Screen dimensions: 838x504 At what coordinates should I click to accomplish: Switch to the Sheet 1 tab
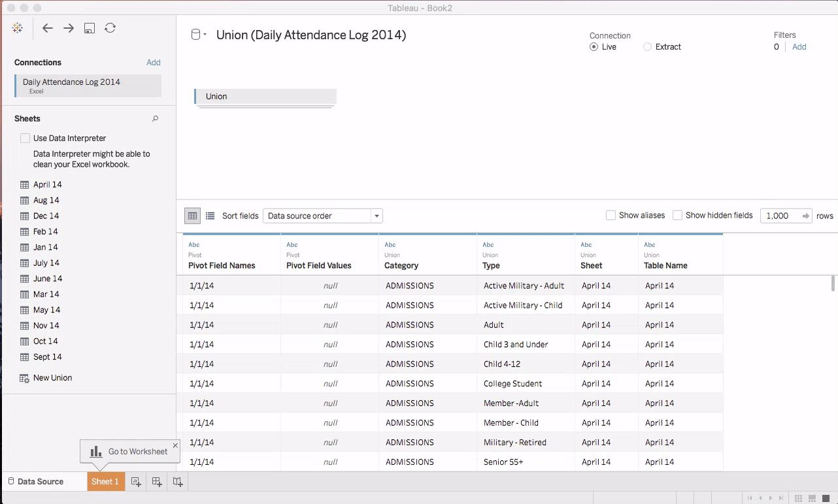click(x=105, y=482)
